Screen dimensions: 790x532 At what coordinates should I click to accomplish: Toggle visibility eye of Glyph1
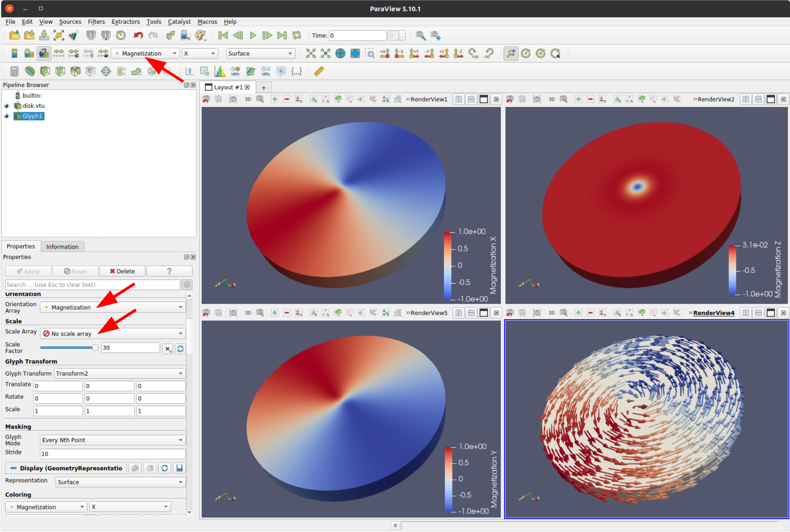click(6, 116)
